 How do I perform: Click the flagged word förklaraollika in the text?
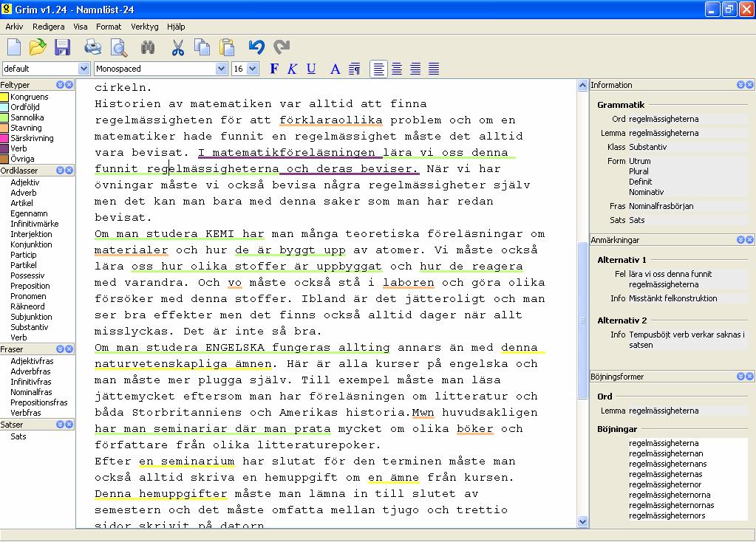[331, 120]
